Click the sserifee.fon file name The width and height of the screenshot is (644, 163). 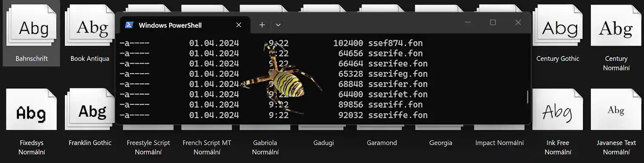click(398, 63)
